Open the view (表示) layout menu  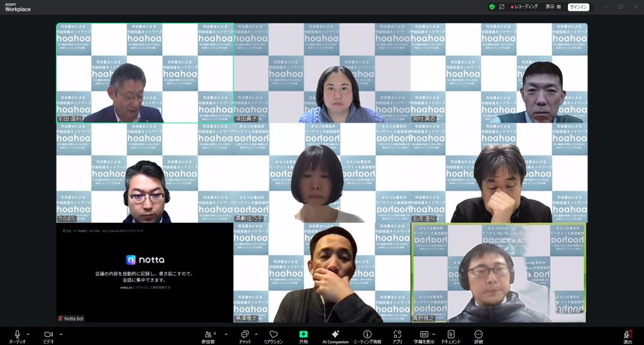pyautogui.click(x=553, y=7)
